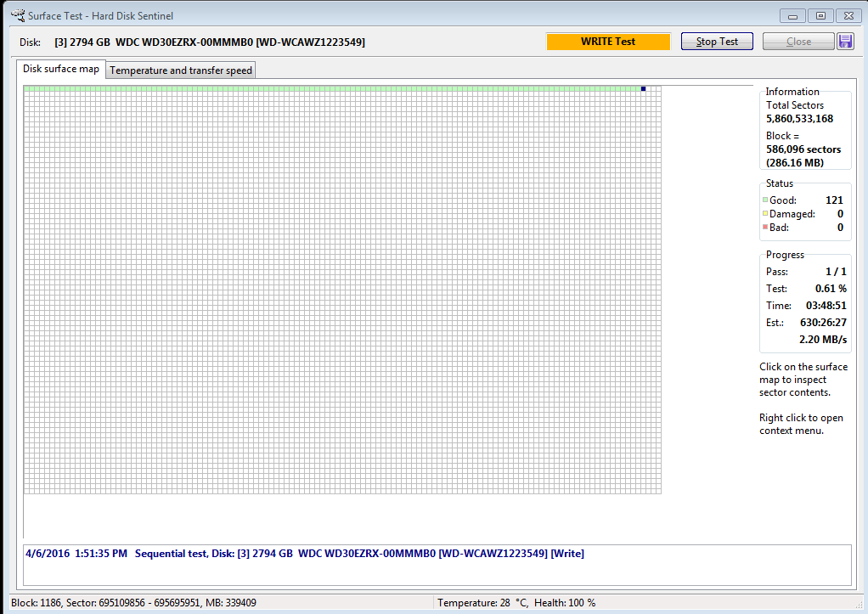868x614 pixels.
Task: Click the Hard Disk Sentinel title bar icon
Action: 19,15
